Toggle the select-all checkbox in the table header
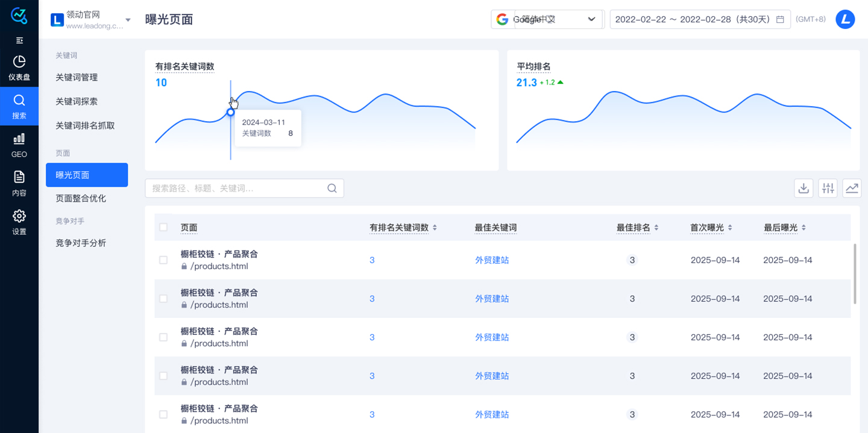 pos(163,227)
